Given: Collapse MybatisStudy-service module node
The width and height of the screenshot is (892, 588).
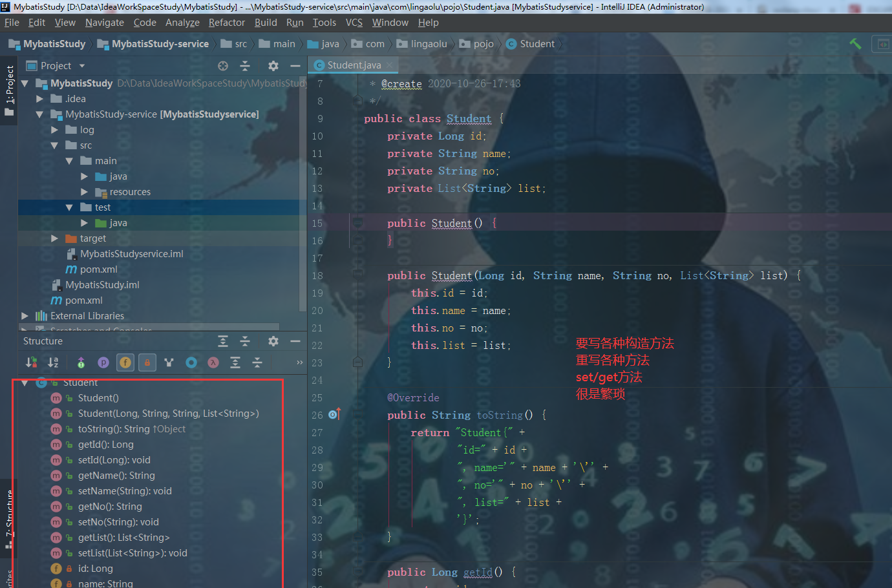Looking at the screenshot, I should 39,114.
